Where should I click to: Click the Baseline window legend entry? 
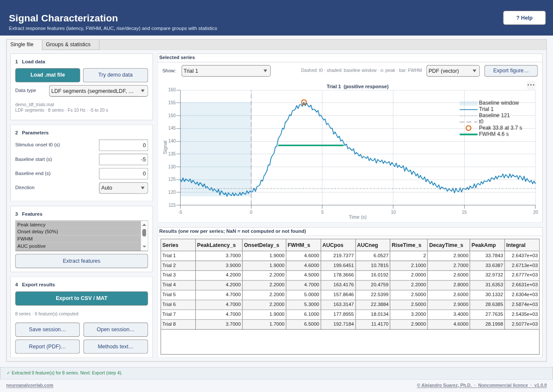[x=489, y=103]
